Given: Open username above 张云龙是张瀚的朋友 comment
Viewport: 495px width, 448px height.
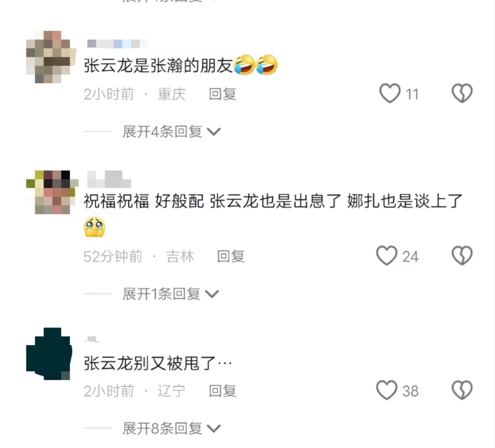Looking at the screenshot, I should click(x=118, y=43).
